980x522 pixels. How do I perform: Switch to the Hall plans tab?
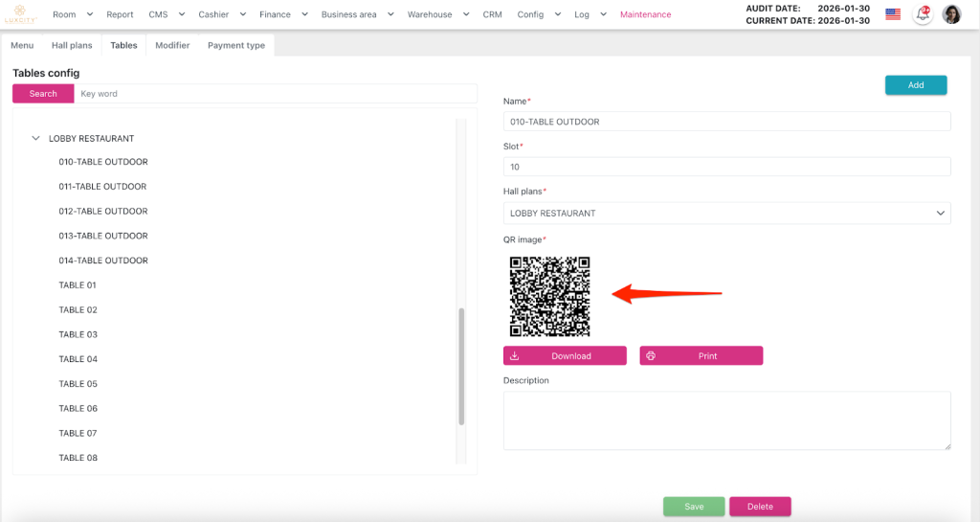pyautogui.click(x=72, y=45)
